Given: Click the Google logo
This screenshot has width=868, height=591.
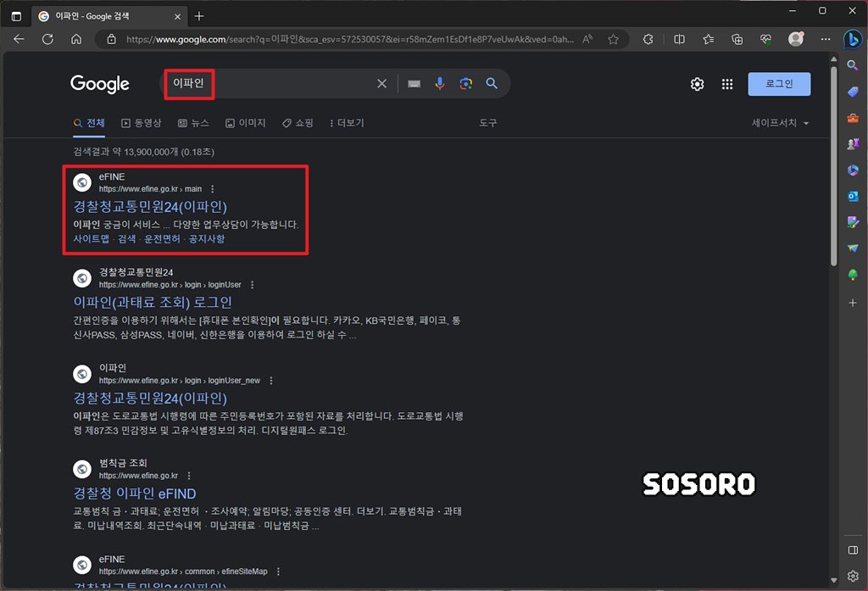Looking at the screenshot, I should 100,84.
